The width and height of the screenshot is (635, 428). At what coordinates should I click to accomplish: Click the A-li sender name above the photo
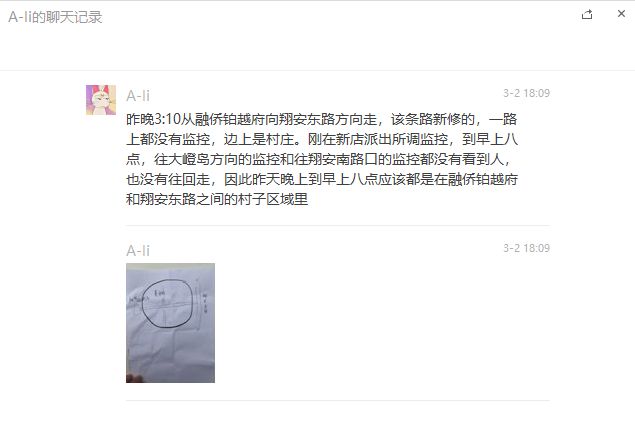pos(138,251)
